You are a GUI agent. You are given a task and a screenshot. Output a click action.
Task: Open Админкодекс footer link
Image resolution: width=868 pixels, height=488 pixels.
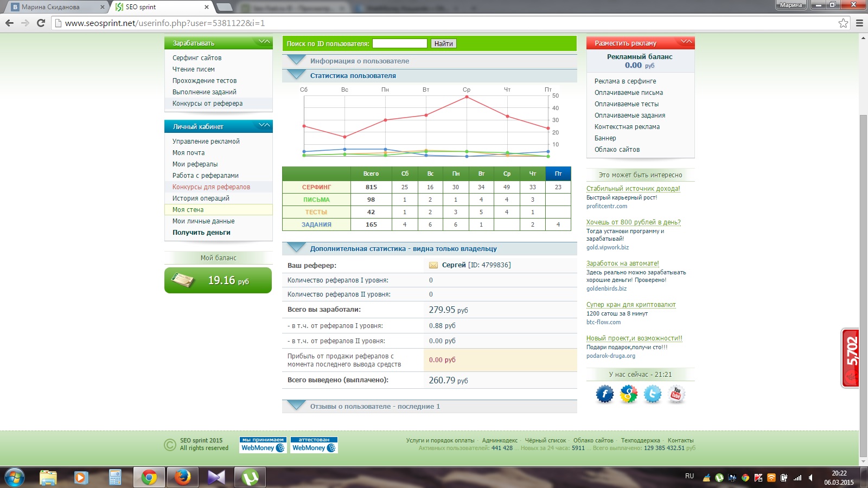[500, 441]
